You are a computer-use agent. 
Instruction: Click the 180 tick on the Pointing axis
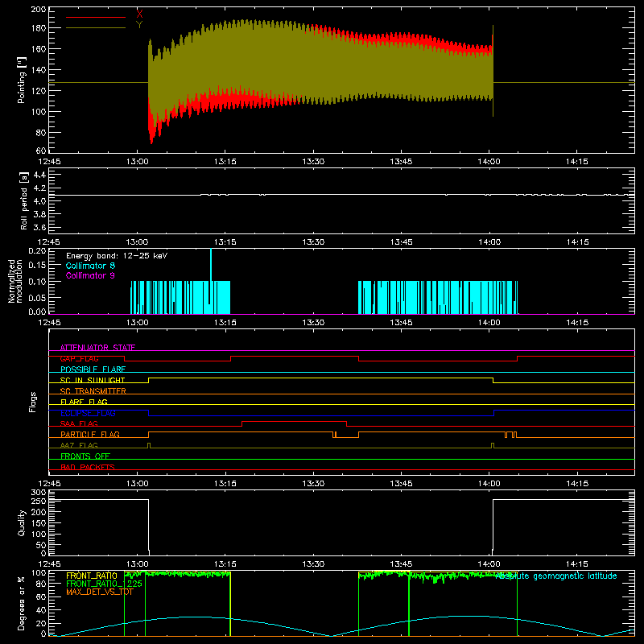[x=39, y=28]
